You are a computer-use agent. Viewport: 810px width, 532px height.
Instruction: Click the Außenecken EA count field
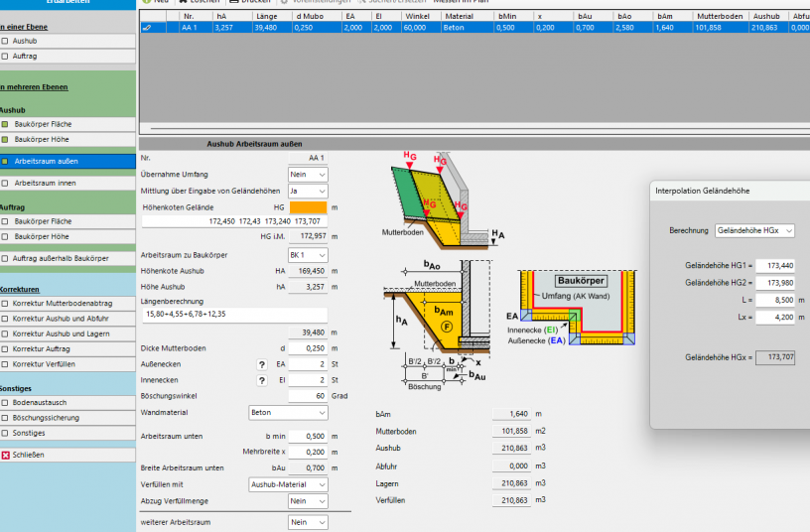pyautogui.click(x=308, y=364)
